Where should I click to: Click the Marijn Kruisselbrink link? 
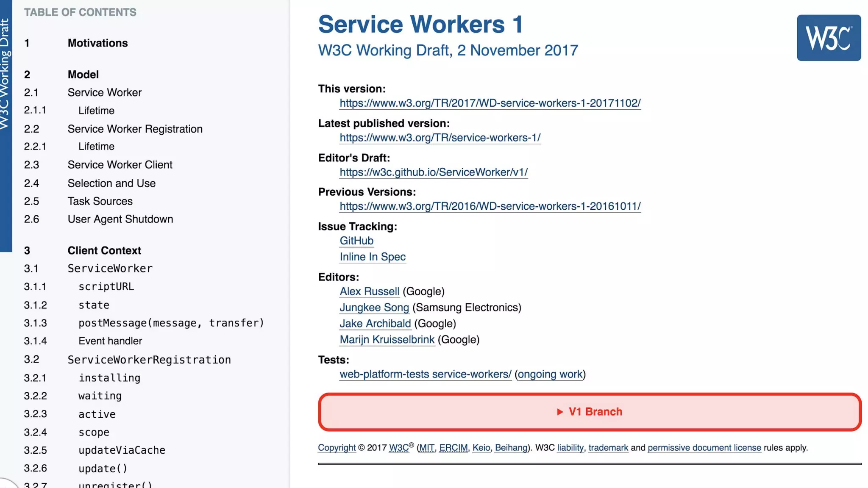[x=387, y=340]
